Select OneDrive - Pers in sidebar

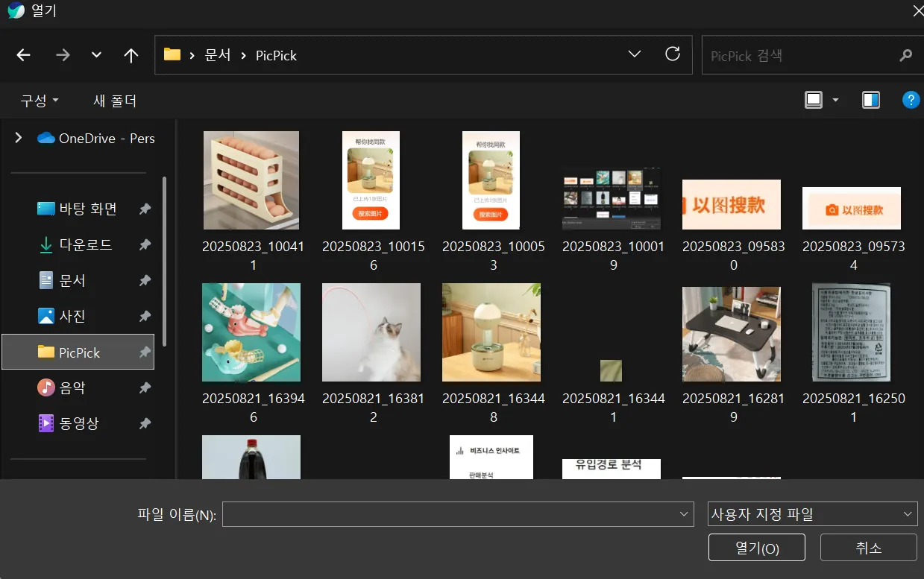(95, 138)
